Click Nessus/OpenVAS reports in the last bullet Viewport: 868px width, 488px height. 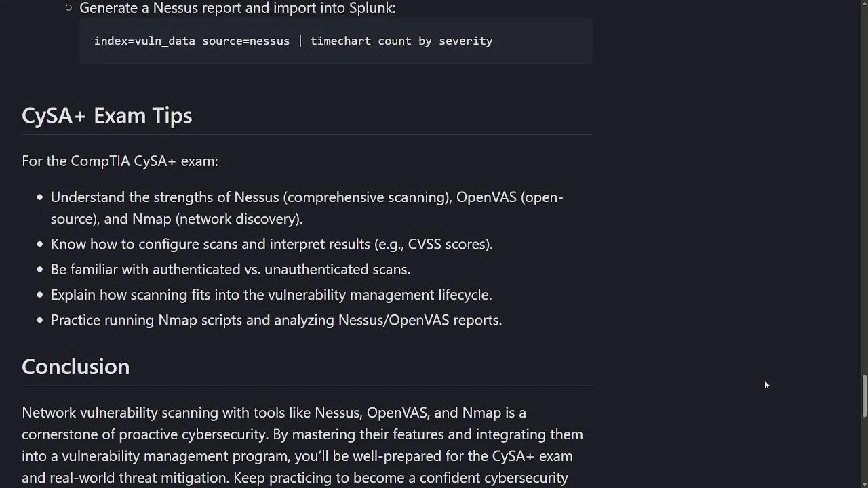[x=420, y=320]
